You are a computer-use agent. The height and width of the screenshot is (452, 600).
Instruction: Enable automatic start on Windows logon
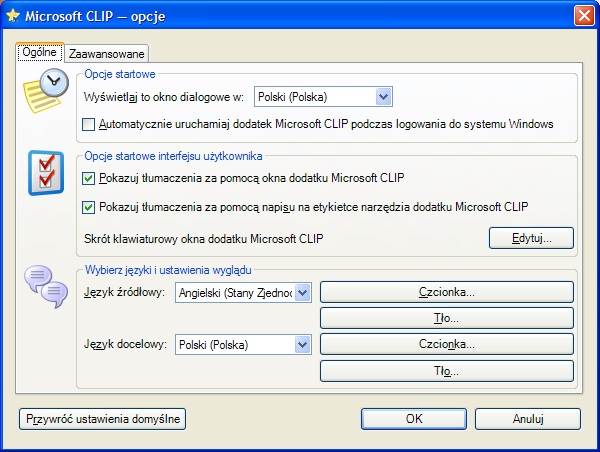point(88,124)
